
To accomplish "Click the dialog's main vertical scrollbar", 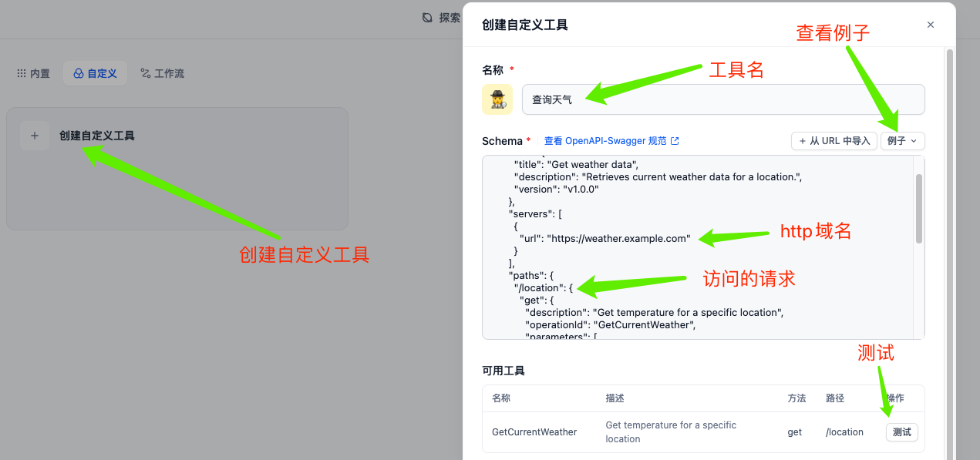I will [949, 231].
